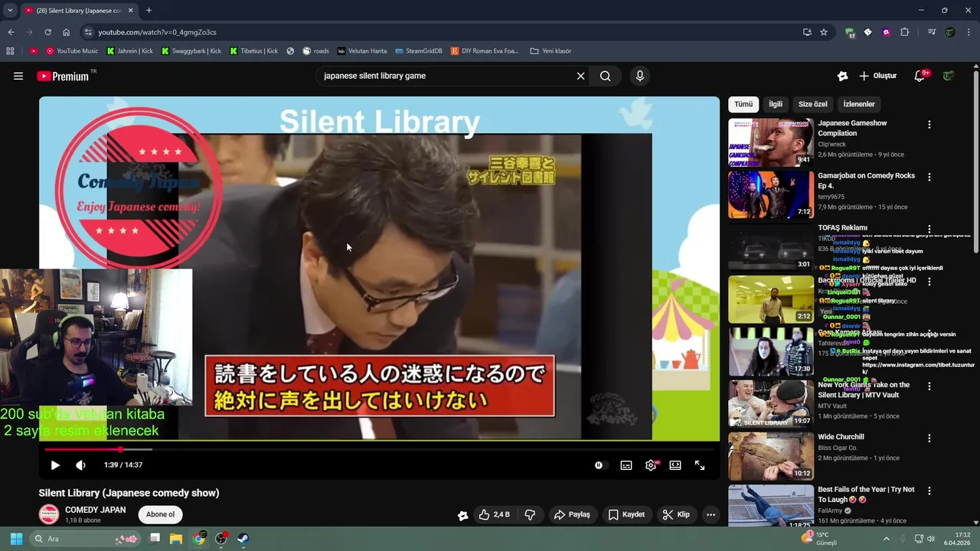Open the Oluştur create menu
The image size is (980, 551).
(878, 76)
